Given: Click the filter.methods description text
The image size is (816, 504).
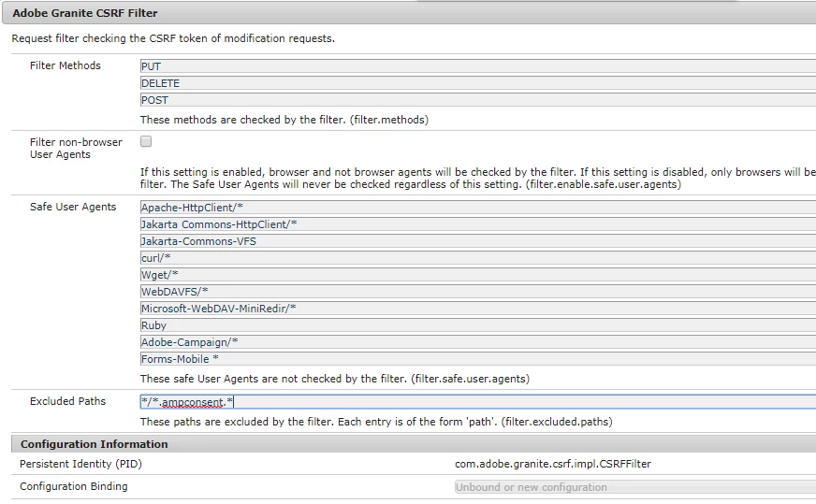Looking at the screenshot, I should pyautogui.click(x=284, y=120).
